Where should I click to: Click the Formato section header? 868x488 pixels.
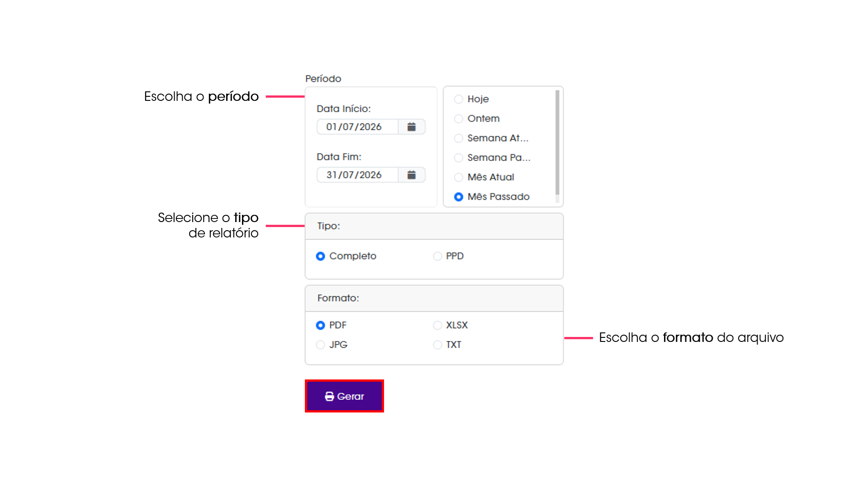point(434,298)
